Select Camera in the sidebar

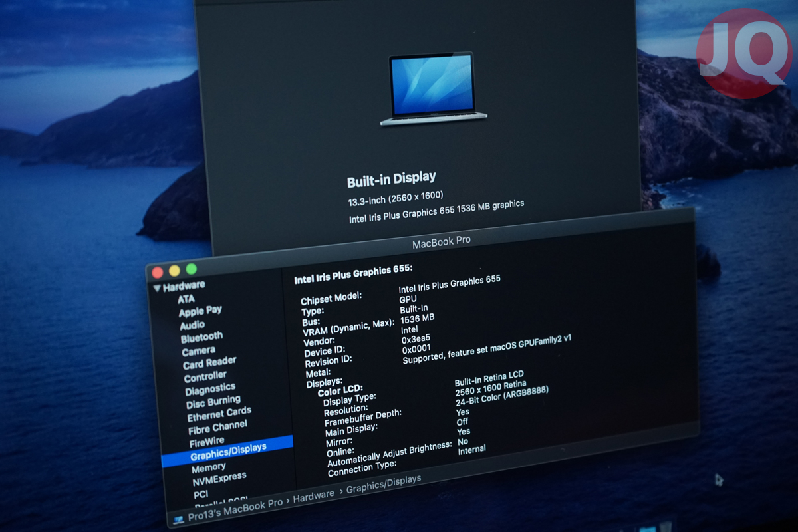(x=198, y=350)
